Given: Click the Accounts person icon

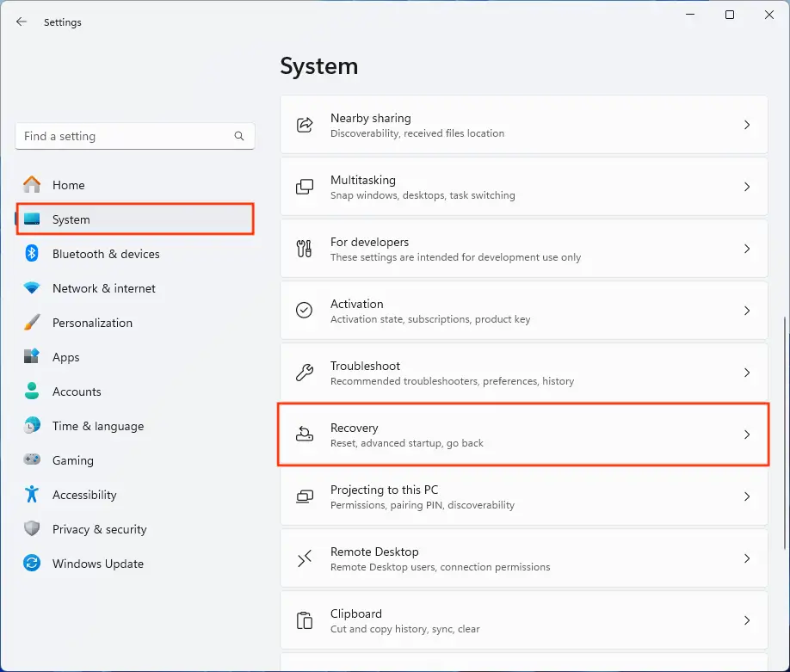Looking at the screenshot, I should point(32,391).
